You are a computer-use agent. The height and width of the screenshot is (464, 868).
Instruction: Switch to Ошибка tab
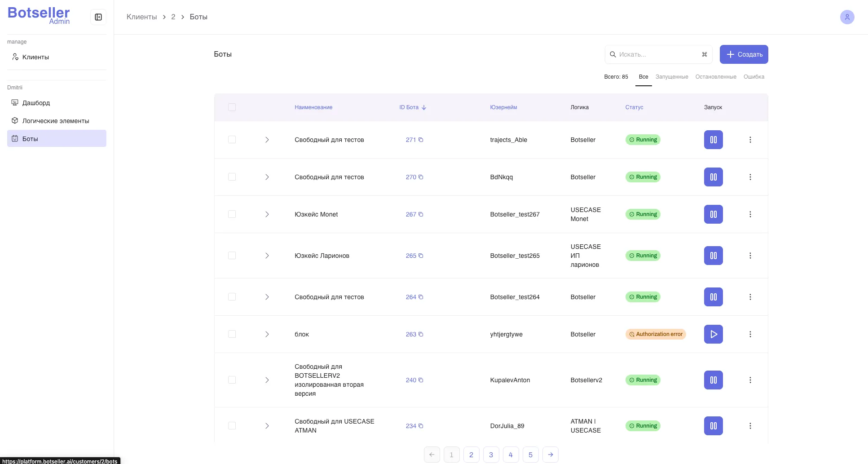tap(753, 77)
